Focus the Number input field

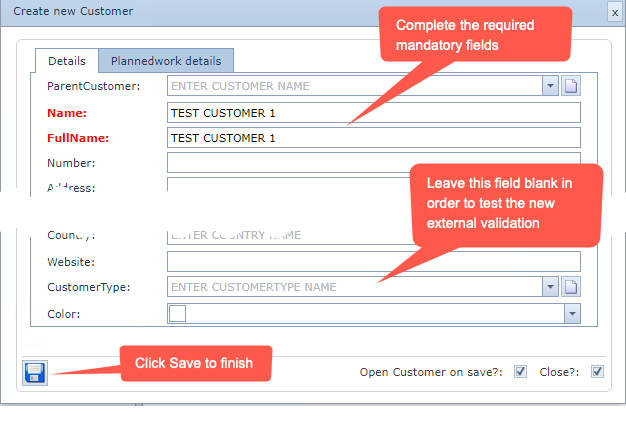point(373,162)
